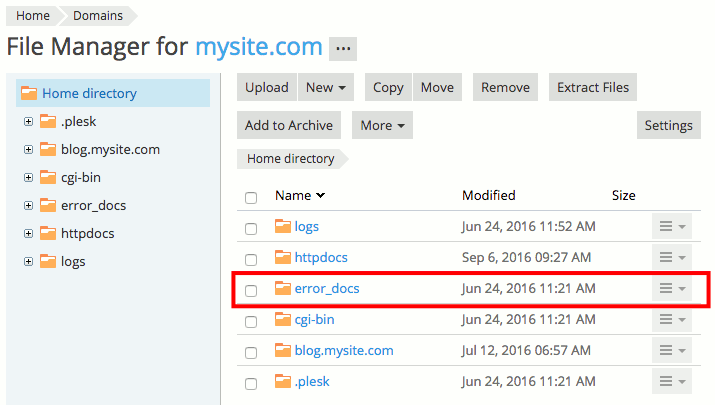Click the Add to Archive button
715x405 pixels.
(x=289, y=125)
